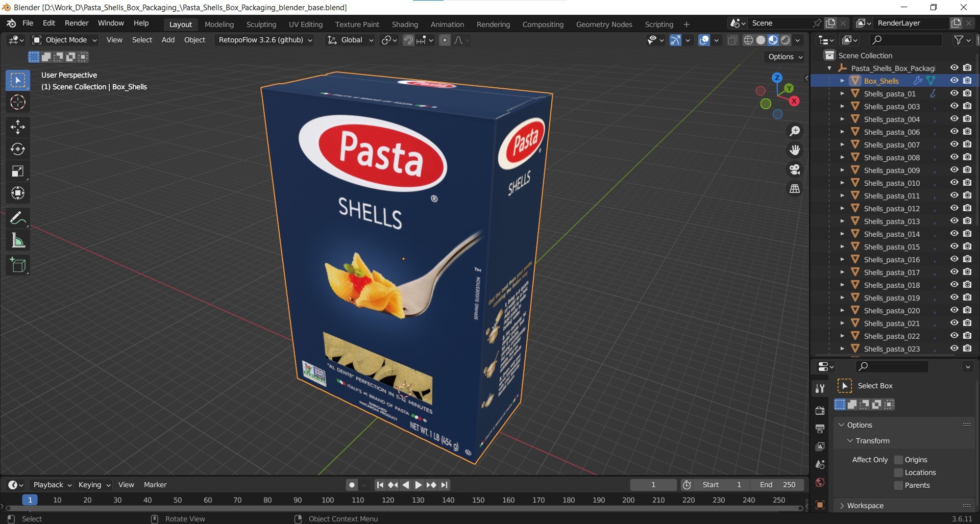This screenshot has height=524, width=980.
Task: Click the End frame 250 field
Action: point(777,485)
